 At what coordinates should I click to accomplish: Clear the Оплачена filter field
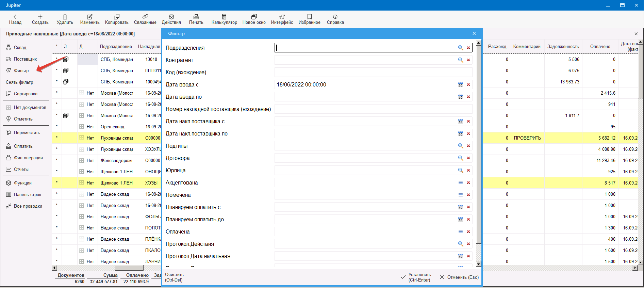click(x=468, y=231)
